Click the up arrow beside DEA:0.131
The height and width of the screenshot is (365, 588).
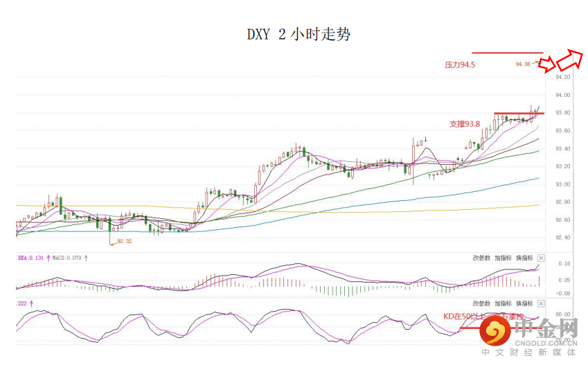[x=48, y=258]
